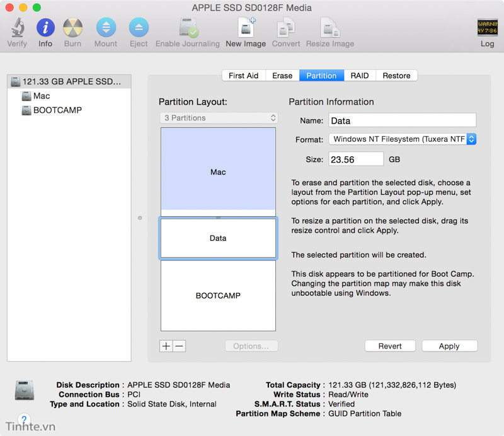Click the 'APPLE SSD SD0128F Media' disk description value

(179, 385)
